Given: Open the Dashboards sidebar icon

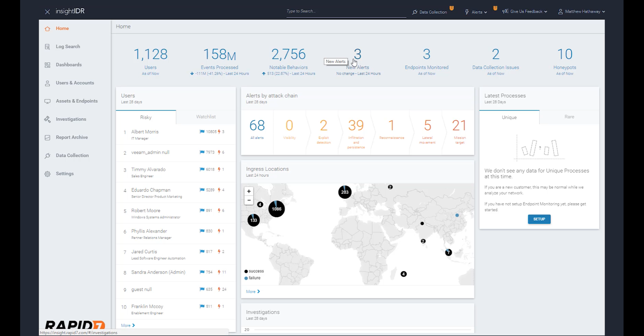Looking at the screenshot, I should coord(47,65).
